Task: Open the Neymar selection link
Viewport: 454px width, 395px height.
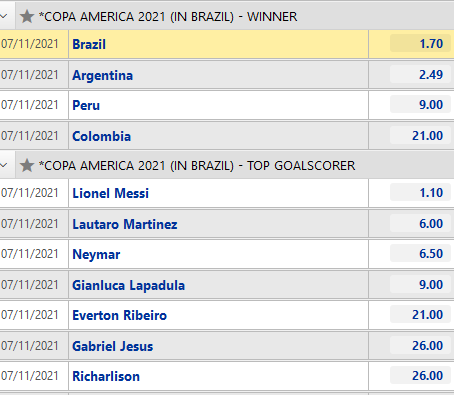Action: pyautogui.click(x=96, y=255)
